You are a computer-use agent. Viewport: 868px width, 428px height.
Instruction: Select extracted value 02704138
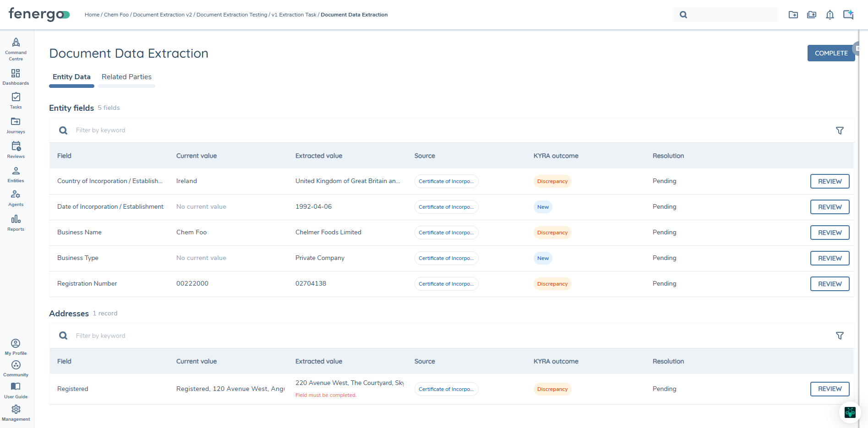pos(311,284)
